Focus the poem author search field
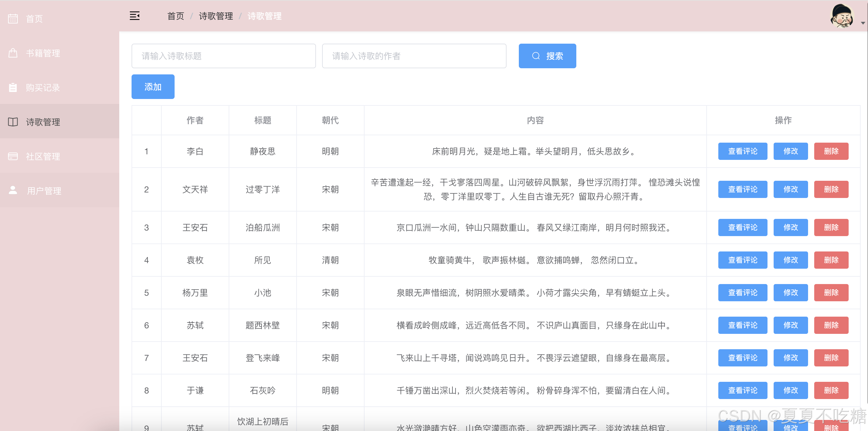868x431 pixels. coord(414,56)
